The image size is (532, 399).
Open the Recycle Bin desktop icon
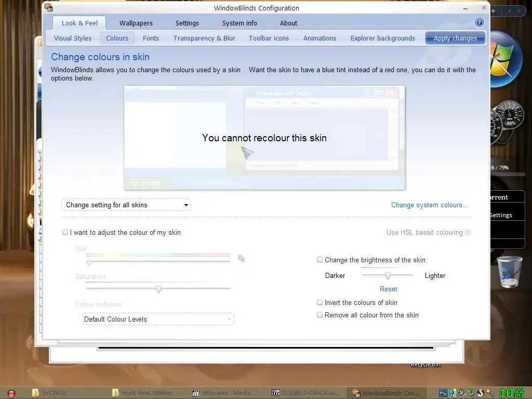[509, 272]
